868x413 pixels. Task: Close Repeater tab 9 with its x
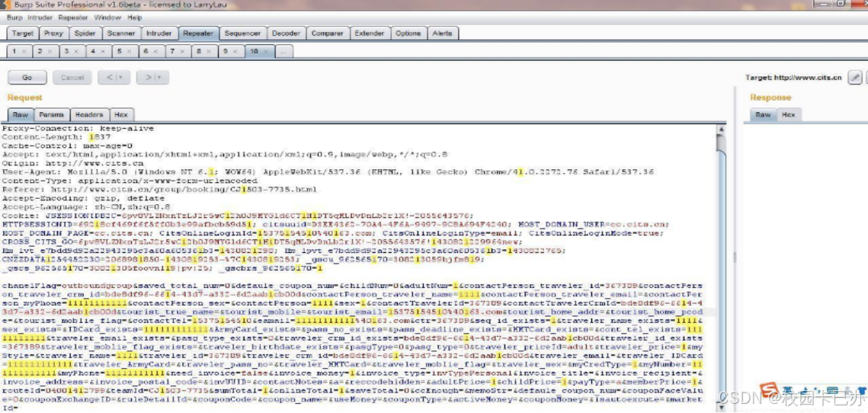click(235, 52)
